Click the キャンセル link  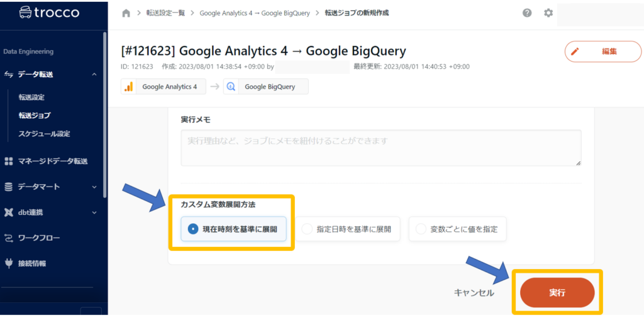(474, 293)
